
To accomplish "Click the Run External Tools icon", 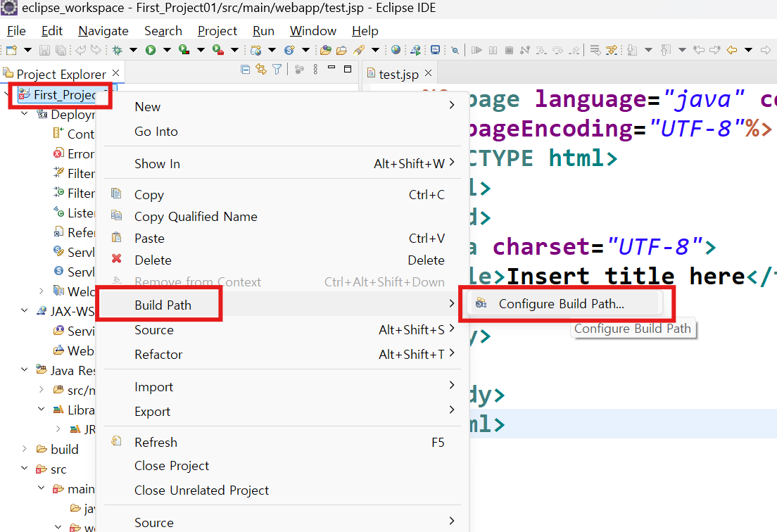I will [217, 50].
